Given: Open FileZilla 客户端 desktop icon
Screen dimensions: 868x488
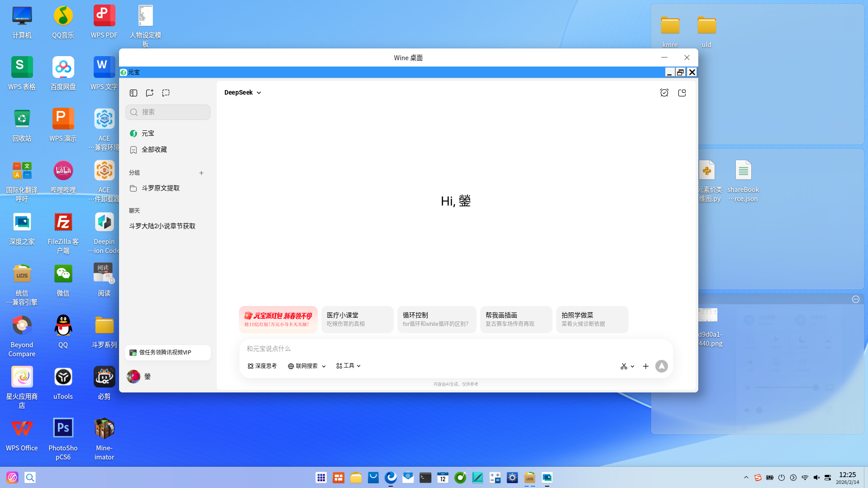Looking at the screenshot, I should (x=63, y=233).
